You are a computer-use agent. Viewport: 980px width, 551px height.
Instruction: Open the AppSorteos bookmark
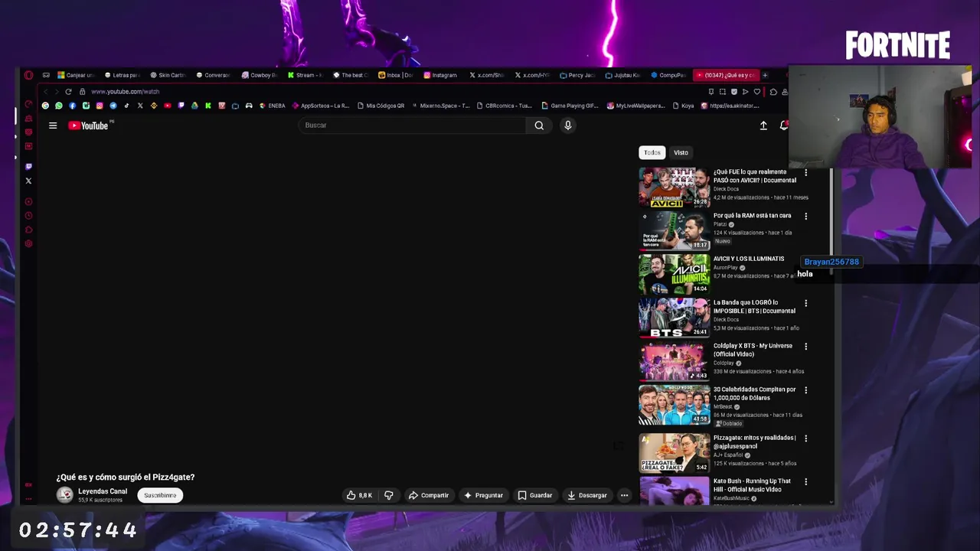pos(321,106)
